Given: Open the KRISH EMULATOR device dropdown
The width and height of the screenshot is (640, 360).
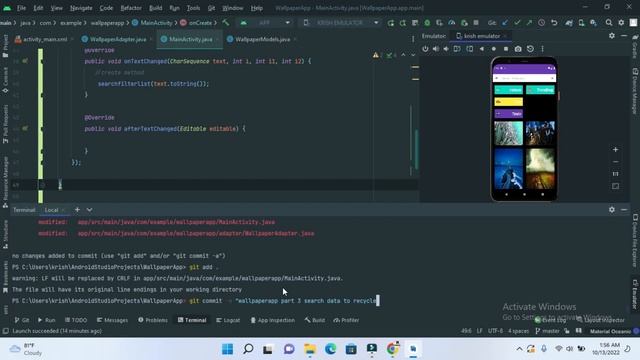Looking at the screenshot, I should click(x=341, y=22).
